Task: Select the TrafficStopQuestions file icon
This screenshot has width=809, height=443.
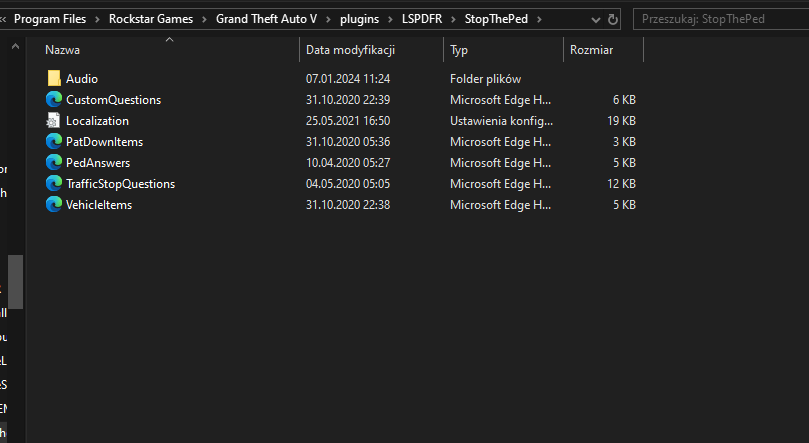Action: click(x=54, y=183)
